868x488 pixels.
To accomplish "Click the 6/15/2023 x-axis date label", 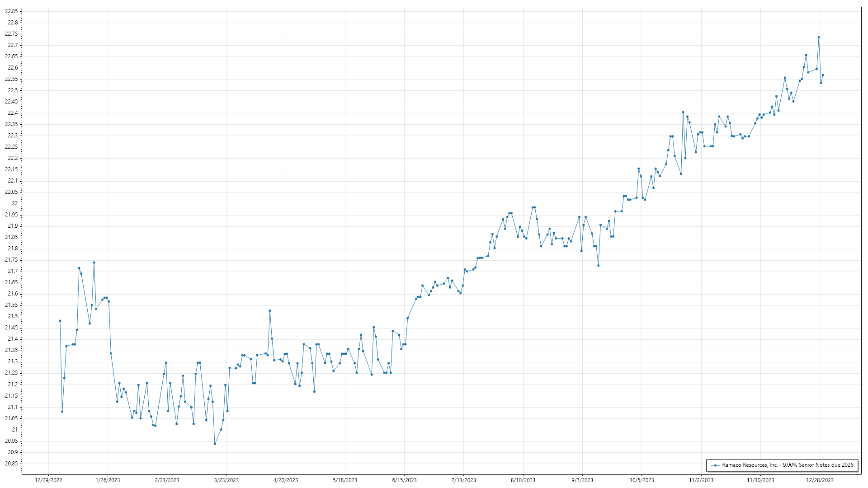I will point(404,480).
